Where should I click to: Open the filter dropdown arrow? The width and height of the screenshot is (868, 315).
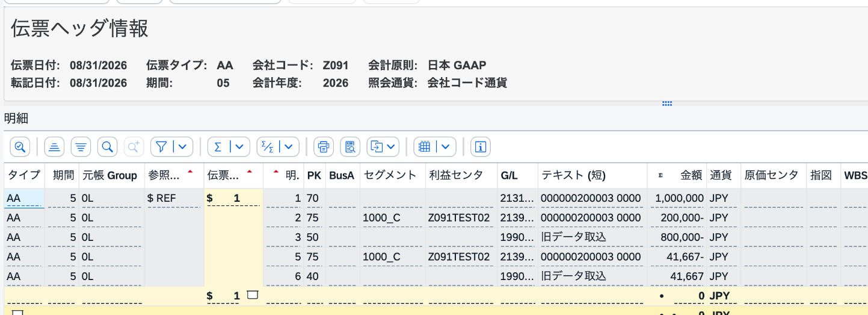pos(183,146)
